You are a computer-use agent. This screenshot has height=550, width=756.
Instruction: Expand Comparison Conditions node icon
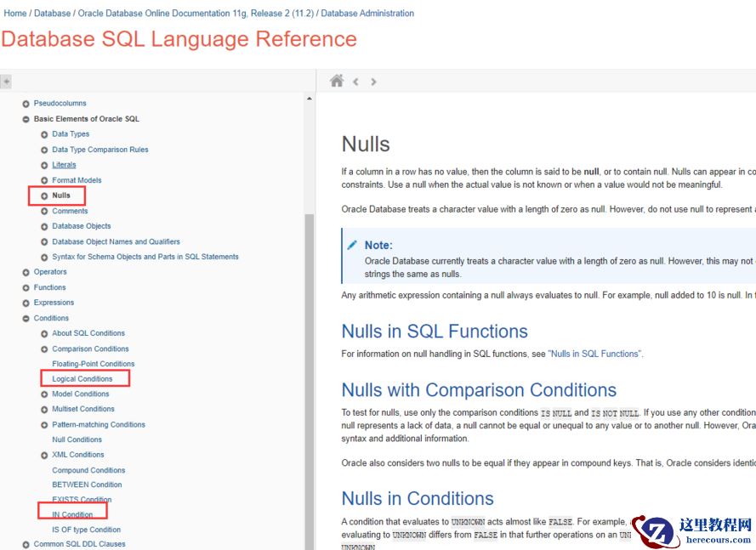tap(44, 349)
